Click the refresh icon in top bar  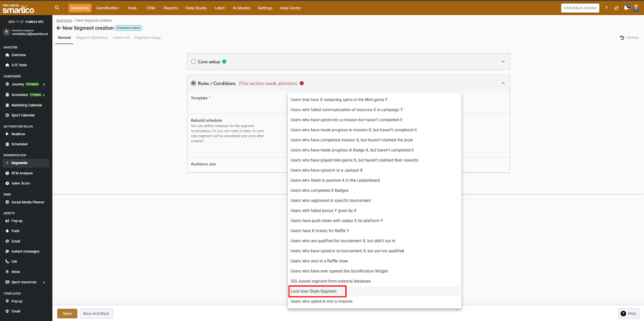[616, 8]
